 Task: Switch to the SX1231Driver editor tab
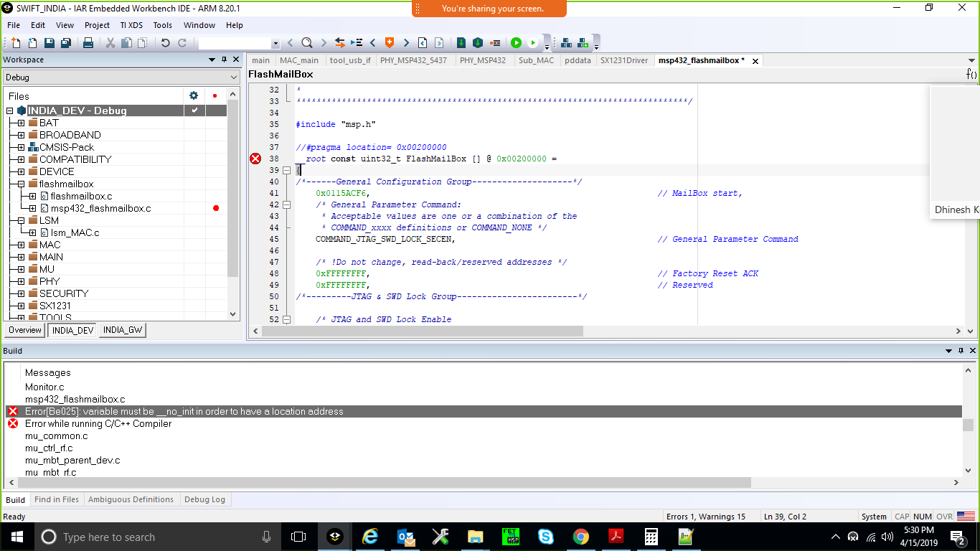[623, 60]
